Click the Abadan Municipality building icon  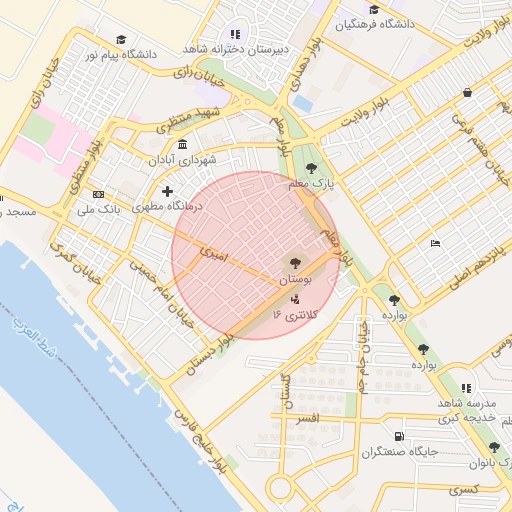click(x=182, y=144)
